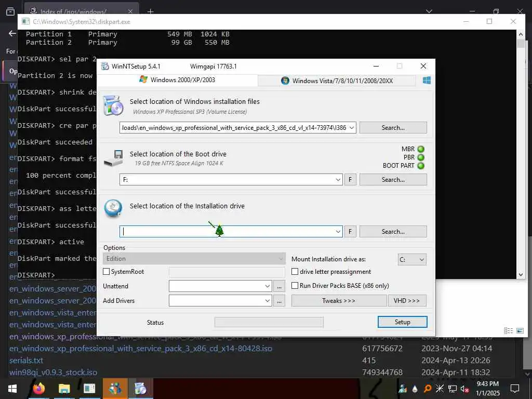Click the Setup button
The width and height of the screenshot is (532, 399).
point(403,322)
